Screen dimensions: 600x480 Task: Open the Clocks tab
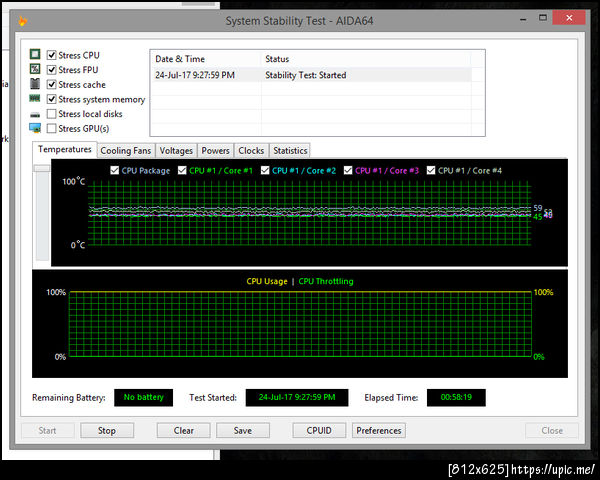(251, 150)
